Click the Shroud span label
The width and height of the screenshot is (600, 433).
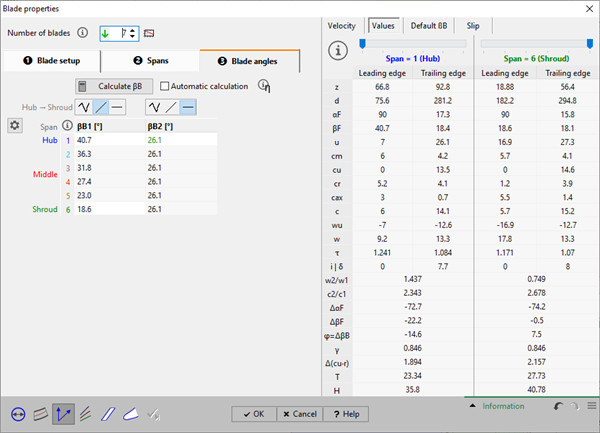(x=45, y=209)
